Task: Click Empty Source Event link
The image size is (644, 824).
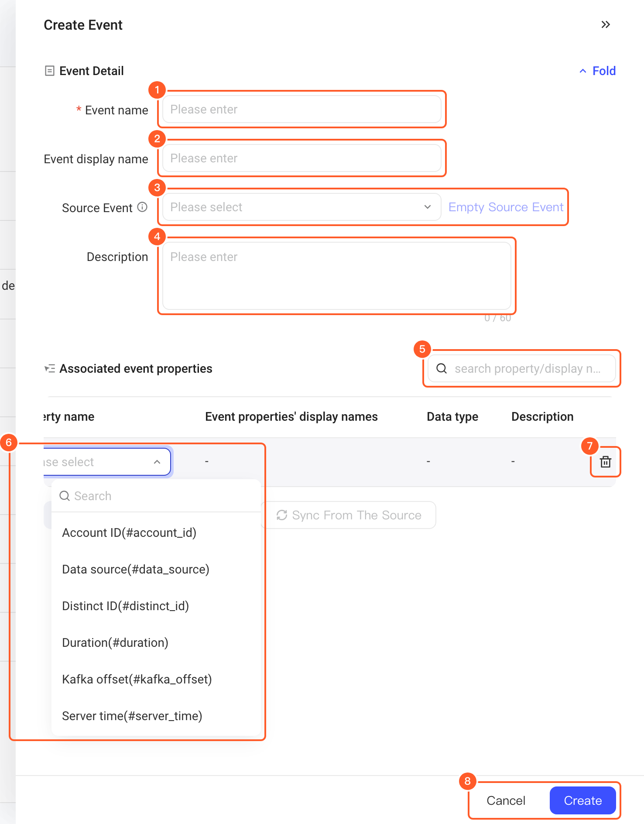Action: click(506, 207)
